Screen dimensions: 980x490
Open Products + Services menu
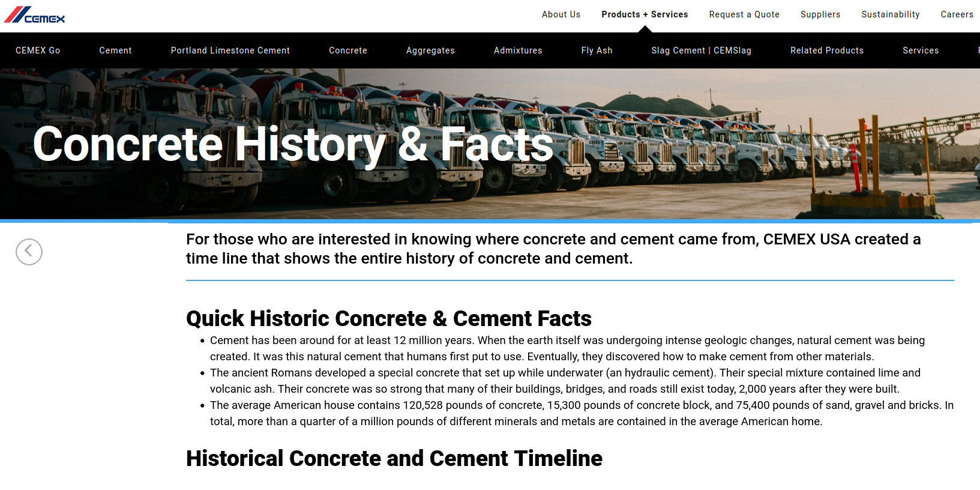(x=645, y=14)
